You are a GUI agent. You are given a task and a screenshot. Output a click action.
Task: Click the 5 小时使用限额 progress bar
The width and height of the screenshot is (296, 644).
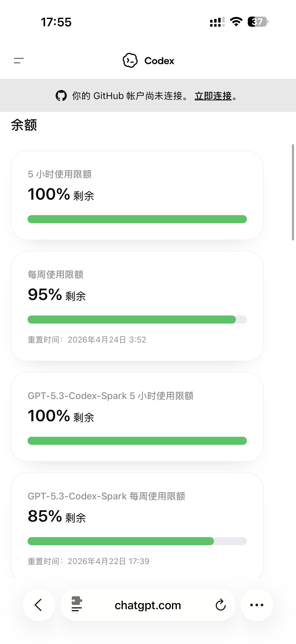pos(137,219)
